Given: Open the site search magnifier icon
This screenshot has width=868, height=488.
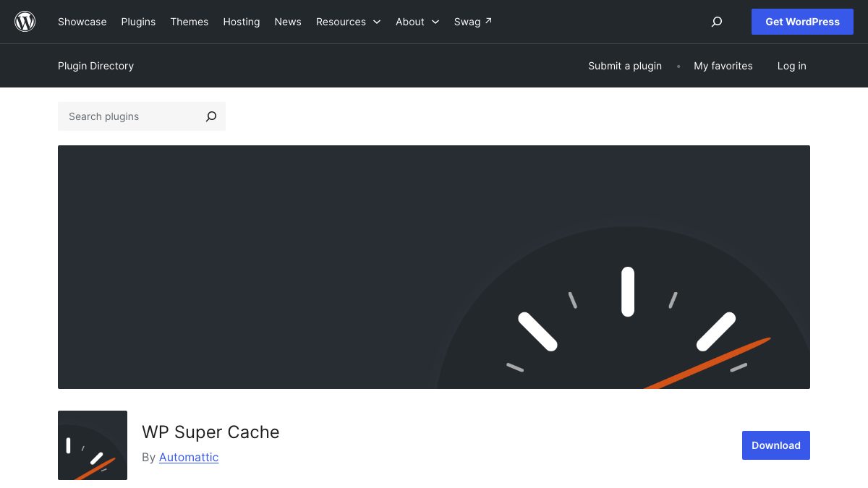Looking at the screenshot, I should click(x=717, y=22).
